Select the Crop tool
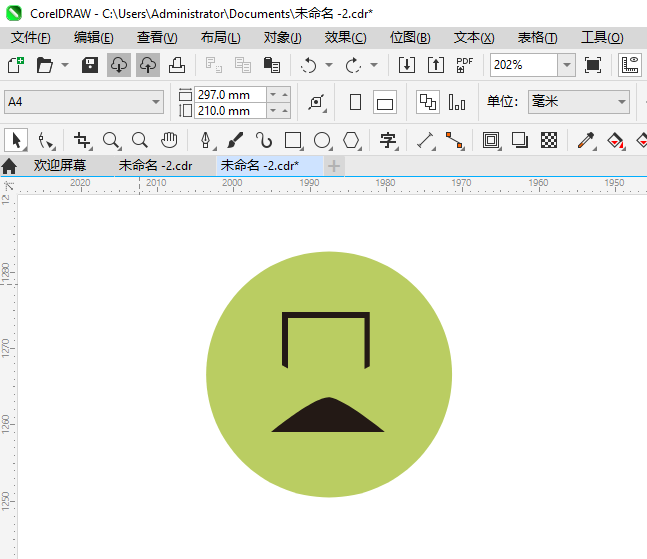Viewport: 647px width, 559px height. pos(82,140)
